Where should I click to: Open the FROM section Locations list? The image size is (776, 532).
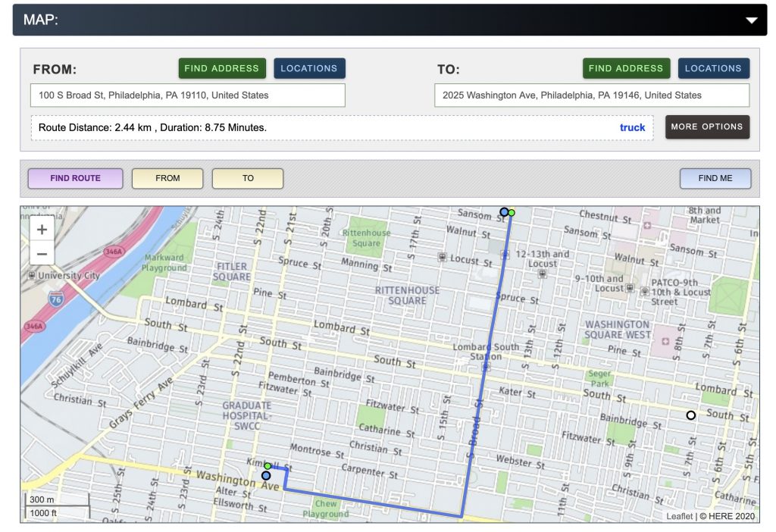pyautogui.click(x=309, y=68)
